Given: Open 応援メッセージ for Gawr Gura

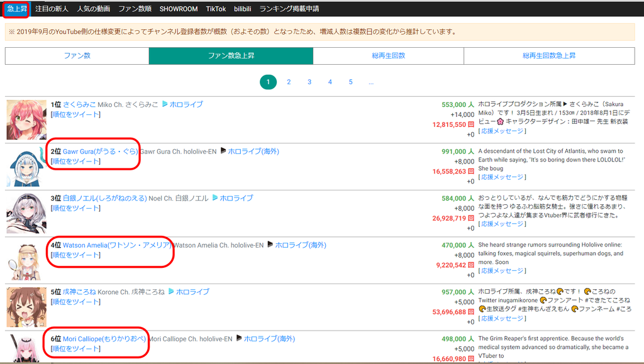Looking at the screenshot, I should point(502,177).
